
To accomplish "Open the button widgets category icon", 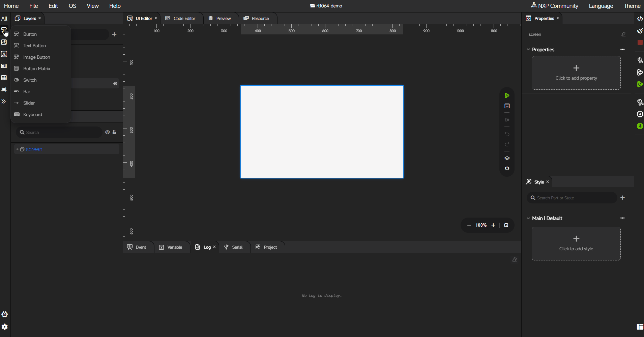I will pos(4,30).
